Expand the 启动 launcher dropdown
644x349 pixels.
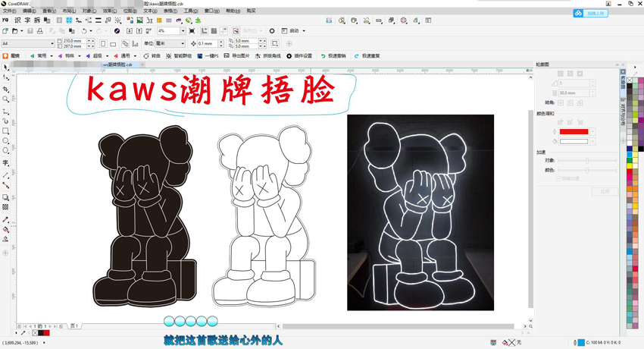coord(304,31)
